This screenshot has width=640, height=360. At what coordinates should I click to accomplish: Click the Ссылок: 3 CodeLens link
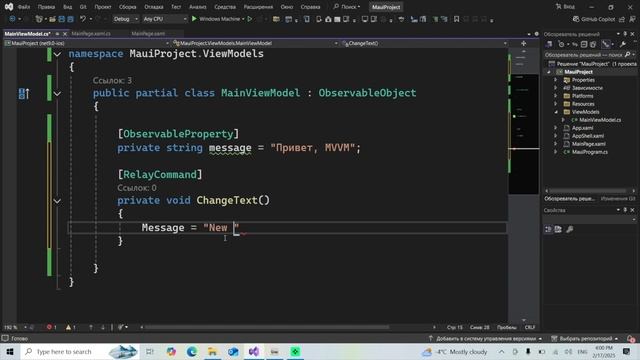coord(112,80)
